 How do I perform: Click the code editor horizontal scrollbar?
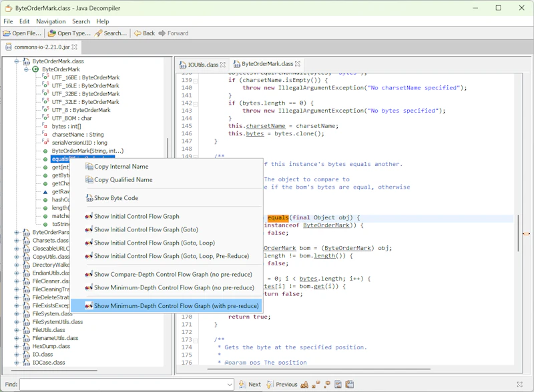click(x=318, y=369)
